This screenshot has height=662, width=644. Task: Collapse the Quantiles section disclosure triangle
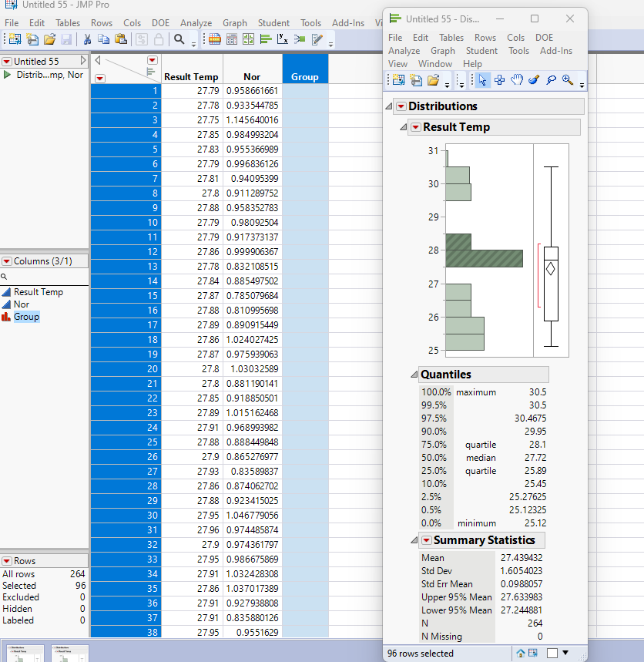[x=413, y=375]
